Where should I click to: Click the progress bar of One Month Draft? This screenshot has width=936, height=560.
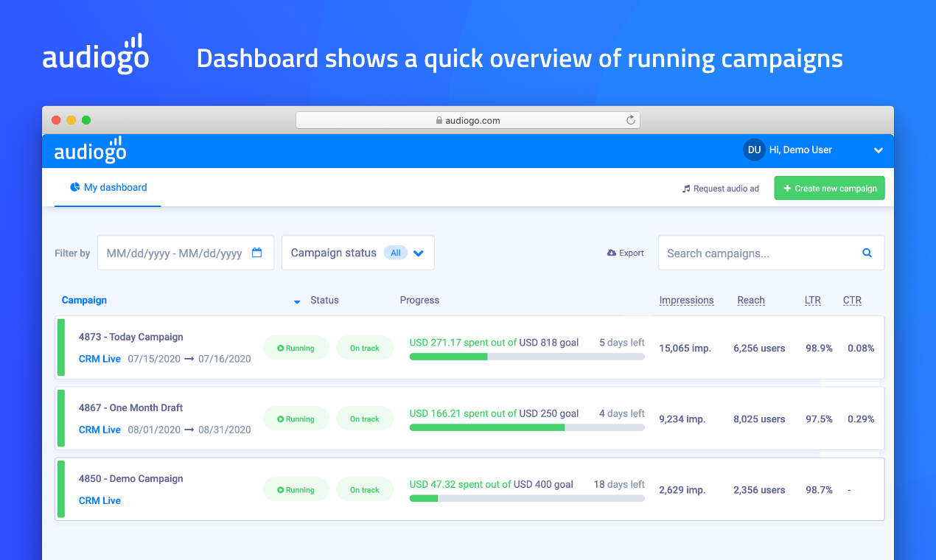(527, 427)
